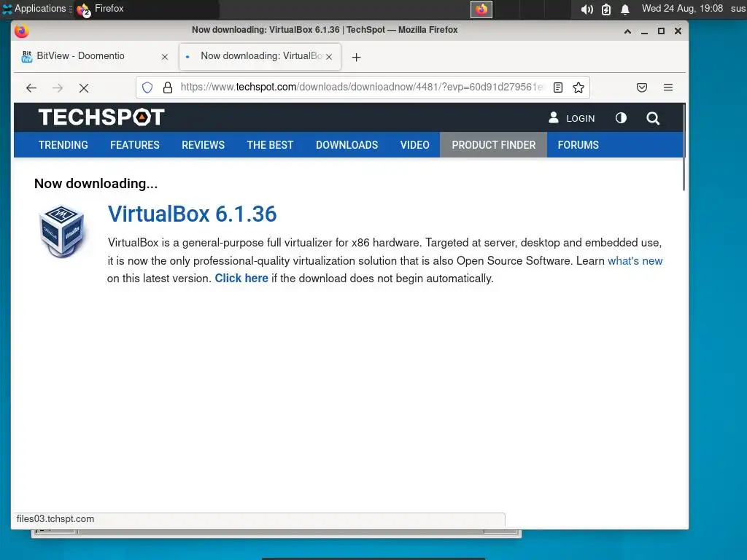This screenshot has width=747, height=560.
Task: Click the VirtualBox cube logo image
Action: tap(63, 231)
